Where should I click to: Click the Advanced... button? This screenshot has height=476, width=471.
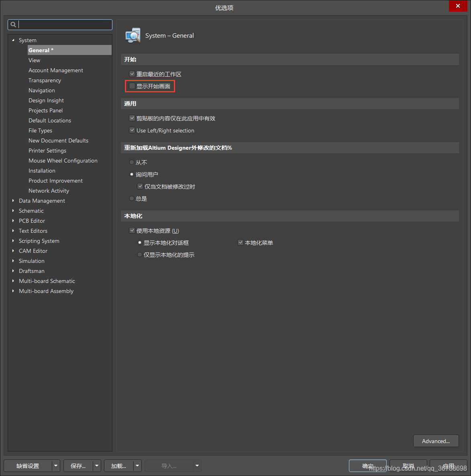point(436,441)
